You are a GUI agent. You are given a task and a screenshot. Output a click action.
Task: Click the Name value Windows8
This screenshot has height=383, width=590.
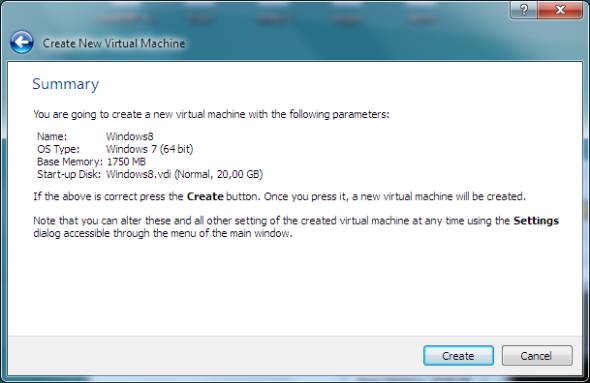[x=130, y=136]
